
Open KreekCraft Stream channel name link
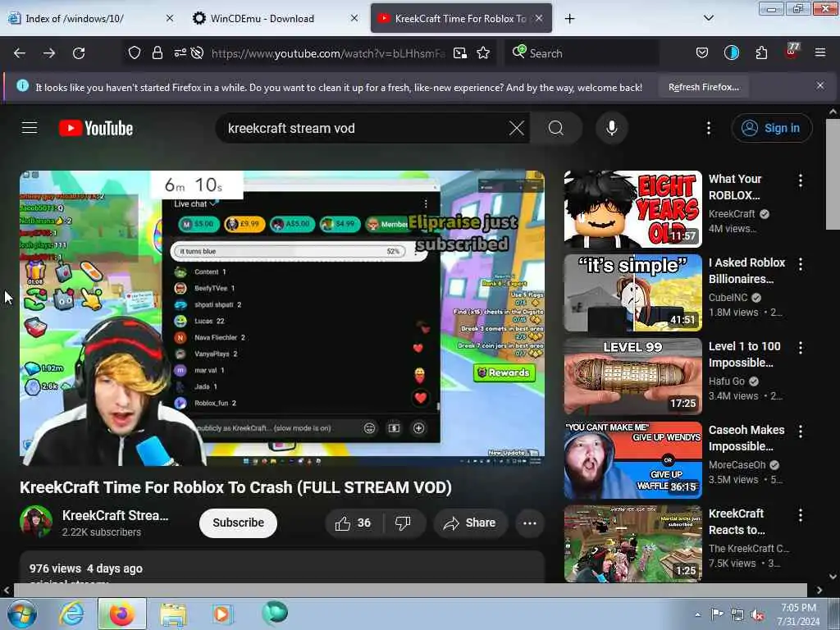115,515
